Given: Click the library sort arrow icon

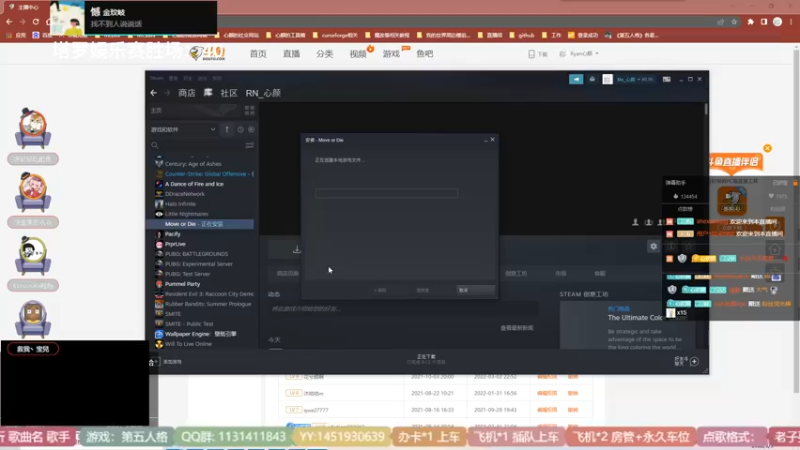Looking at the screenshot, I should pos(227,130).
